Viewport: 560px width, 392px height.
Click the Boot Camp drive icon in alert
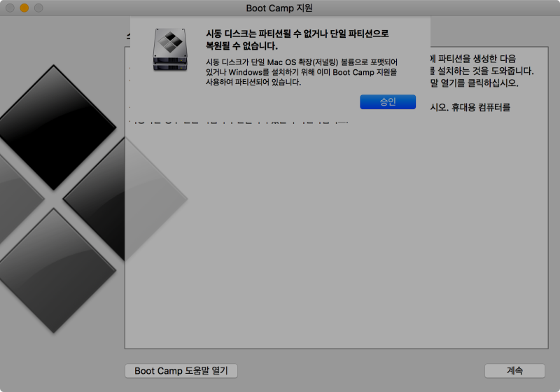[x=170, y=50]
